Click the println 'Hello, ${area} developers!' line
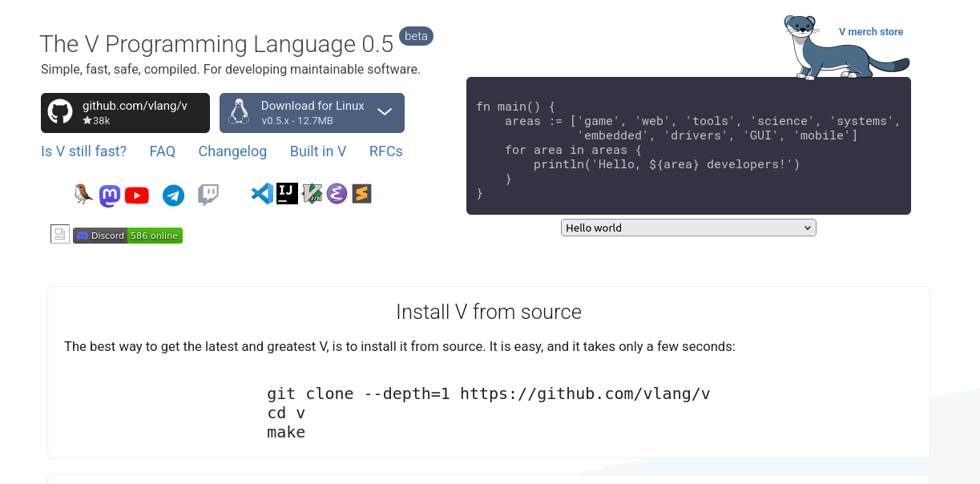Viewport: 980px width, 484px height. (x=667, y=164)
